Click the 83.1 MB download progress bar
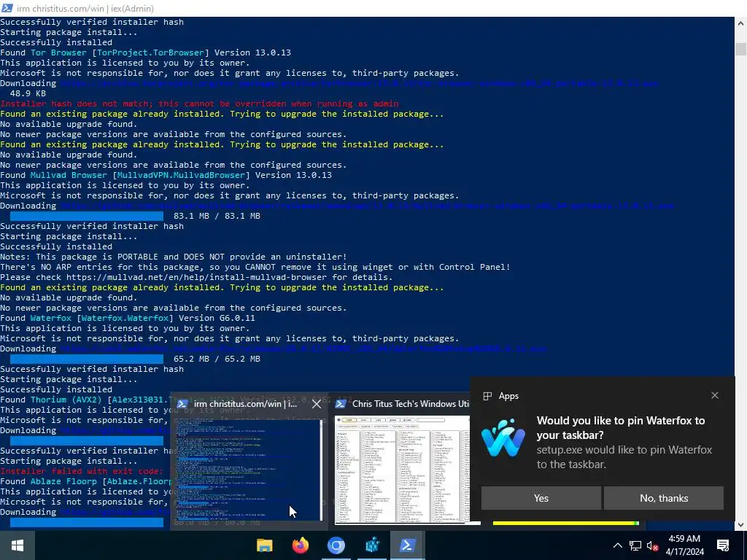This screenshot has height=560, width=747. 87,216
